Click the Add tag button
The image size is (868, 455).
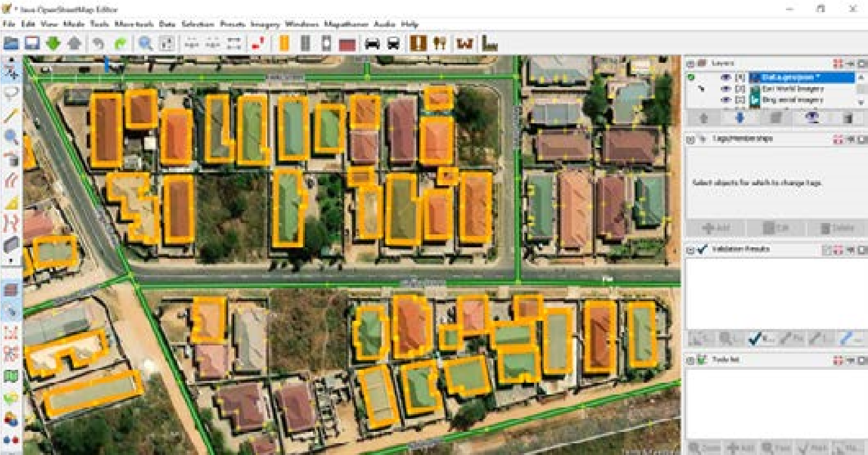click(716, 228)
